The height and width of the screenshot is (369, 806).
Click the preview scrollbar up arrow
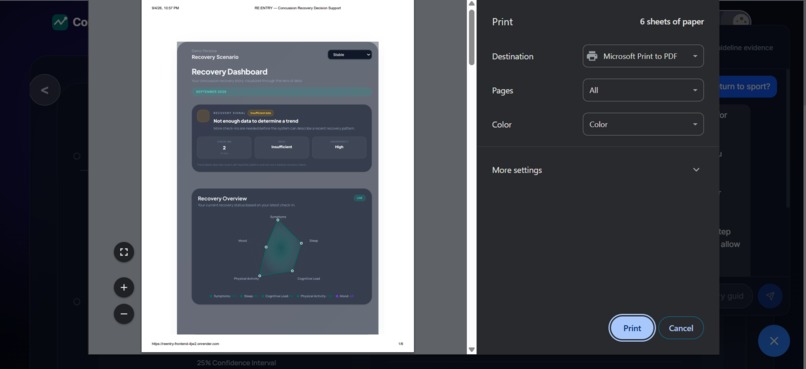point(471,4)
